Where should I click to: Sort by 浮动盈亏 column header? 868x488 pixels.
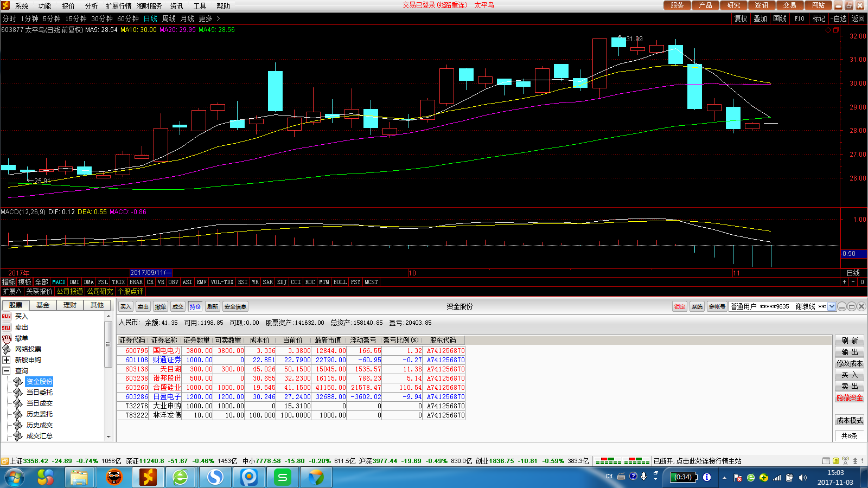pos(363,340)
